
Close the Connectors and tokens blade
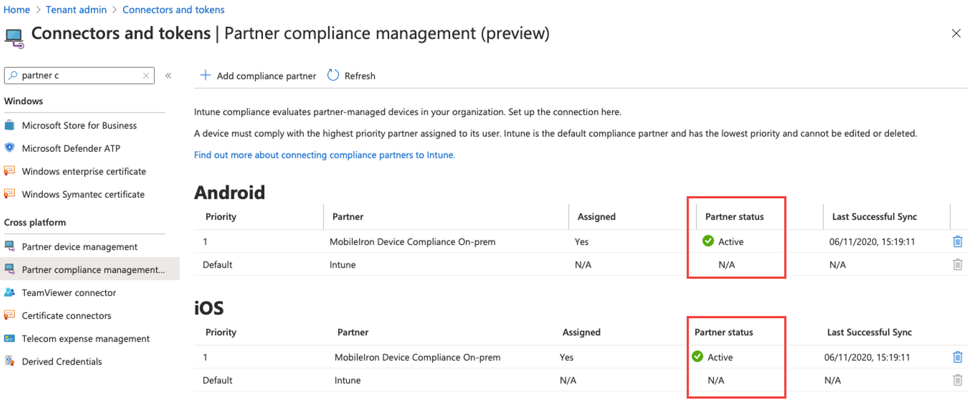click(956, 33)
